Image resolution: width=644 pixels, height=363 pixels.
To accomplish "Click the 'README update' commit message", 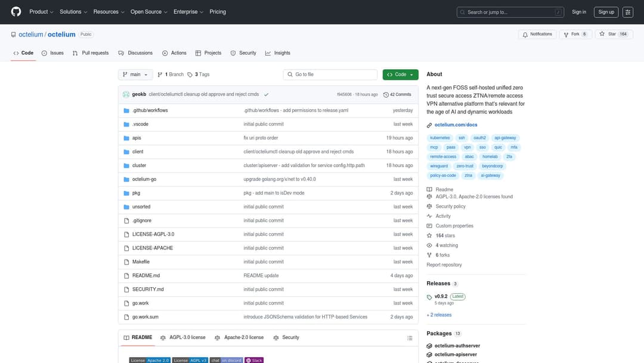I will pyautogui.click(x=261, y=276).
